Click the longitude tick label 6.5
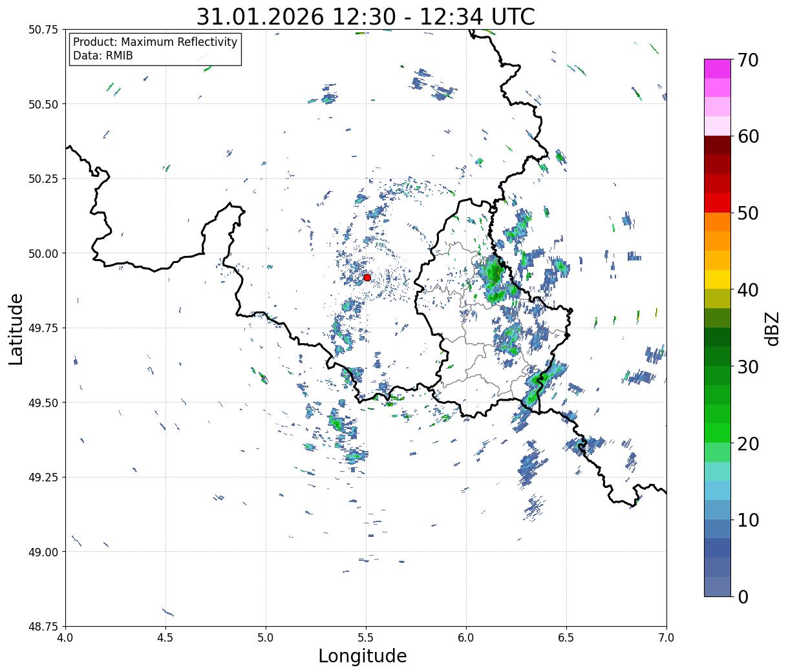The height and width of the screenshot is (672, 788). (x=566, y=638)
